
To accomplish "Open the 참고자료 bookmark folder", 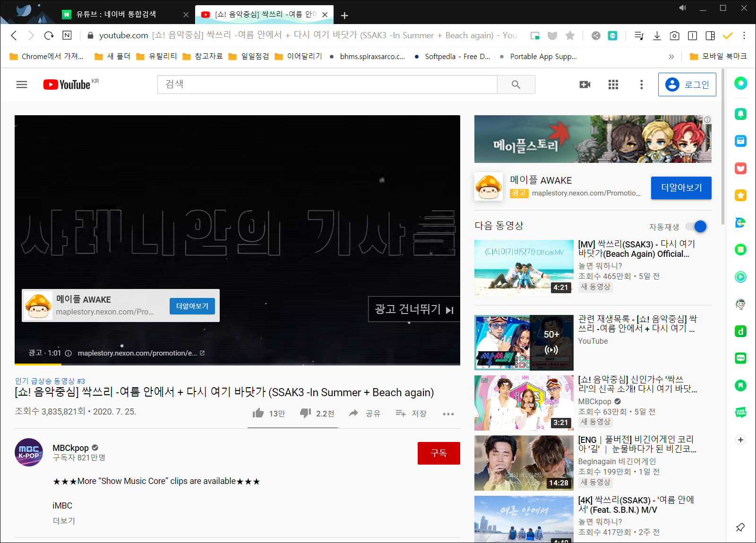I will [203, 56].
